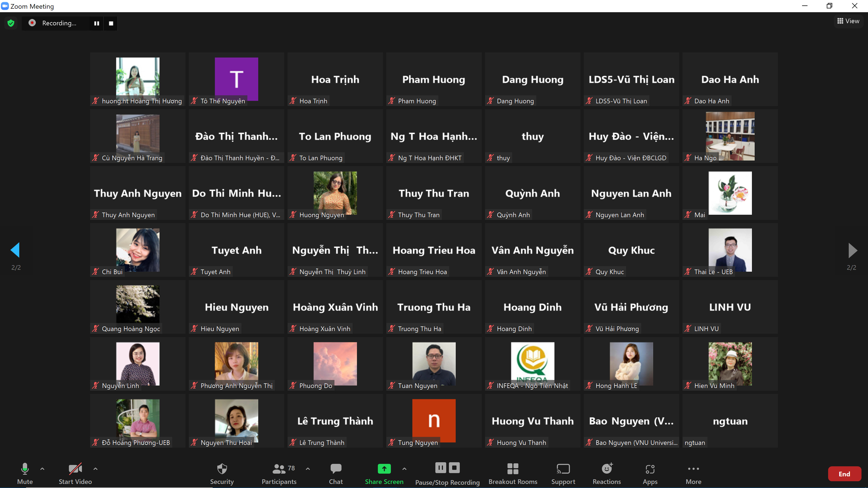The width and height of the screenshot is (868, 488).
Task: Open the Chat panel
Action: pos(336,473)
